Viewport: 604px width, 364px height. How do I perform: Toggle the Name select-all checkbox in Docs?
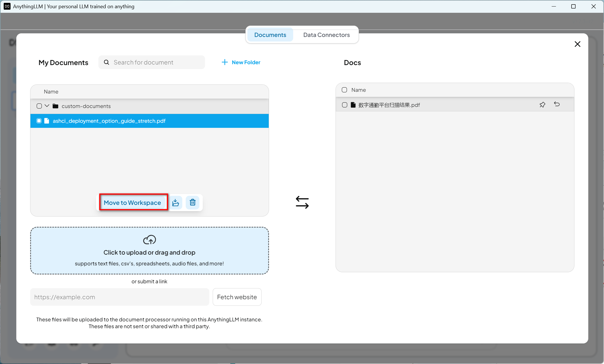tap(344, 90)
